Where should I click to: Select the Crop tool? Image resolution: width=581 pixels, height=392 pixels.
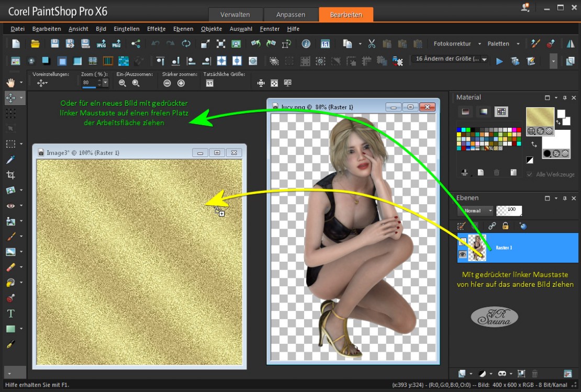tap(11, 175)
